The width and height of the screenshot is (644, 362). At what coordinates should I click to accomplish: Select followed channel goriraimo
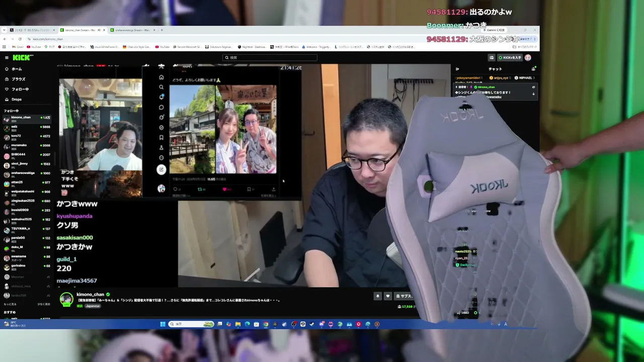pos(27,266)
